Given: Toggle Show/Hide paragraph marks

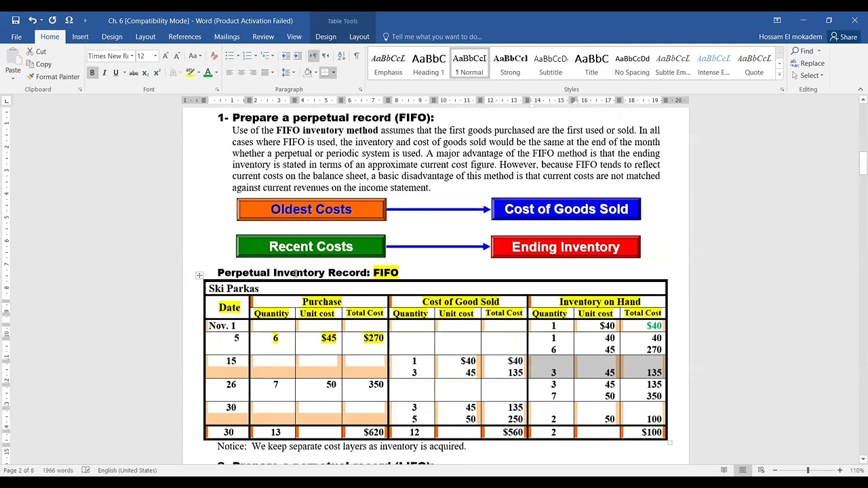Looking at the screenshot, I should 357,56.
